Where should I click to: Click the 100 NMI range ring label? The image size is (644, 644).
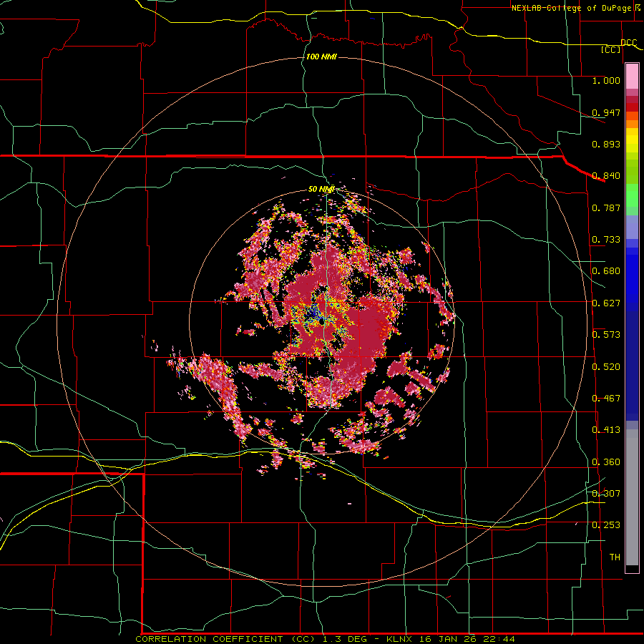pyautogui.click(x=321, y=57)
